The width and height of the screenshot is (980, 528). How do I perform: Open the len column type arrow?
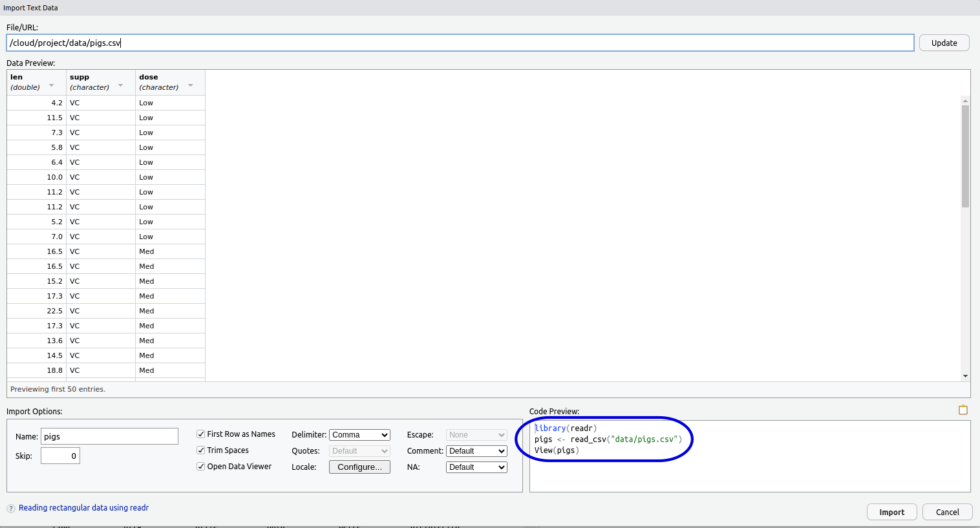[52, 85]
